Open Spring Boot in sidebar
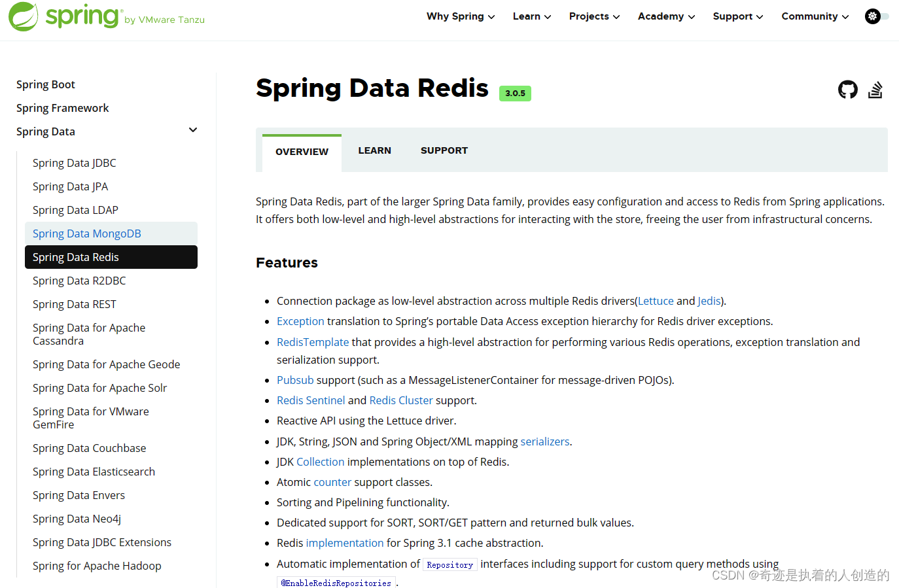 click(46, 84)
